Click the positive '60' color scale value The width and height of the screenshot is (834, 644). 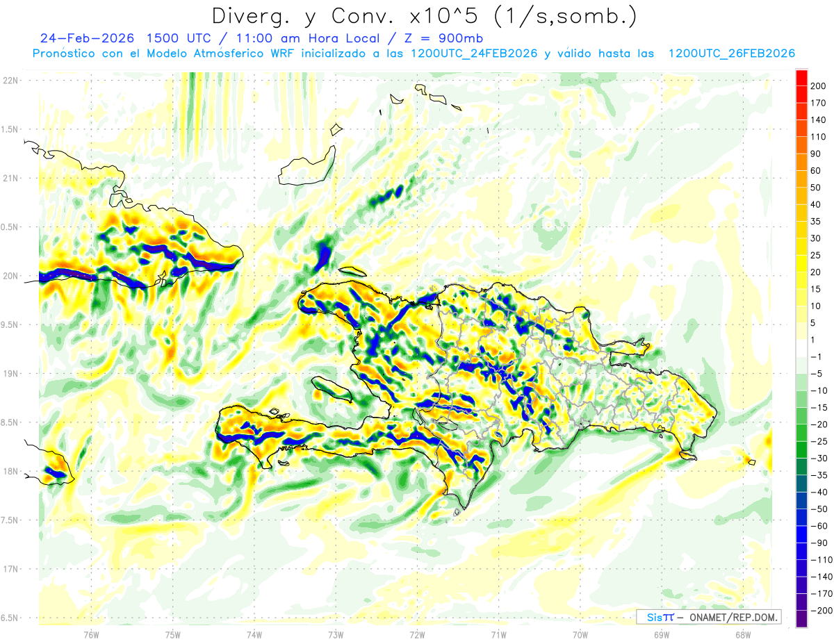(817, 171)
